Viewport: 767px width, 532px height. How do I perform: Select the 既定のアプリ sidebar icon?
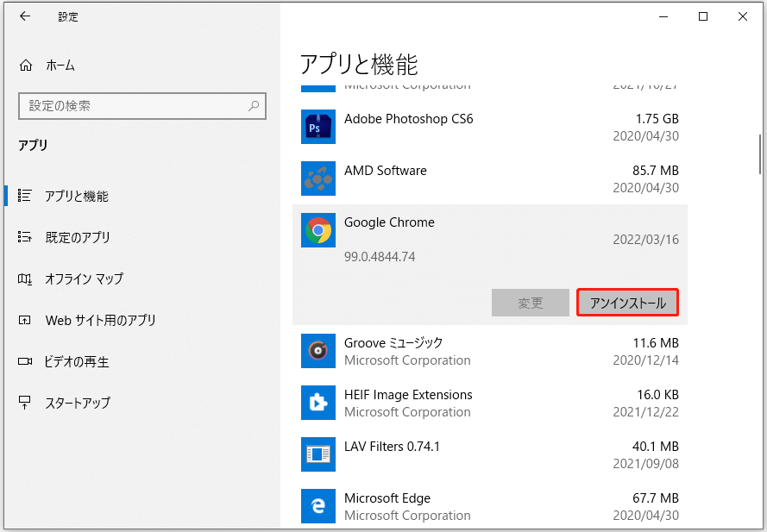25,237
